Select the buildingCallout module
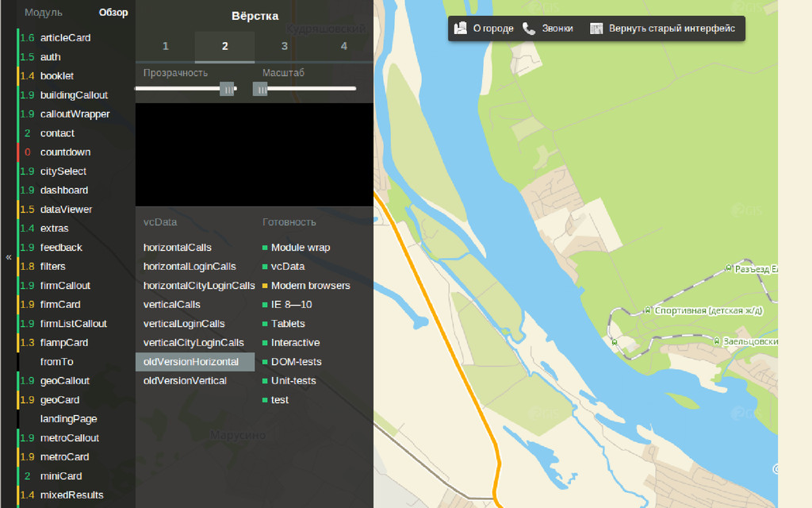Viewport: 812px width, 508px height. [74, 95]
